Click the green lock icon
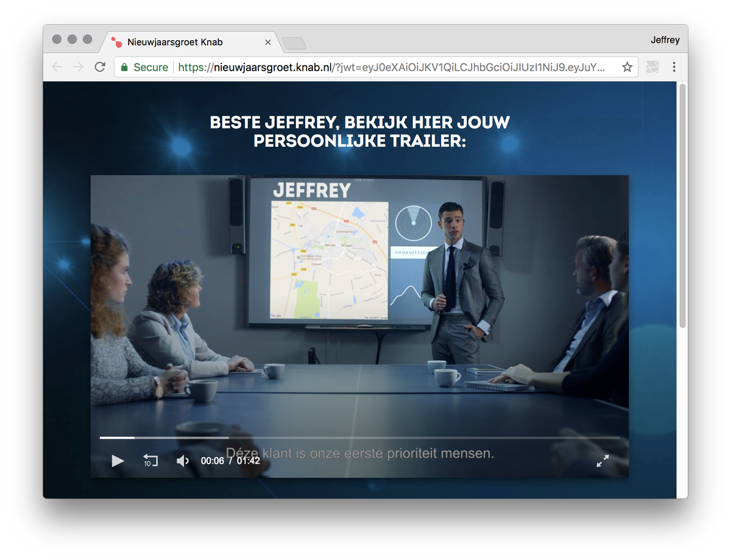 coord(124,67)
